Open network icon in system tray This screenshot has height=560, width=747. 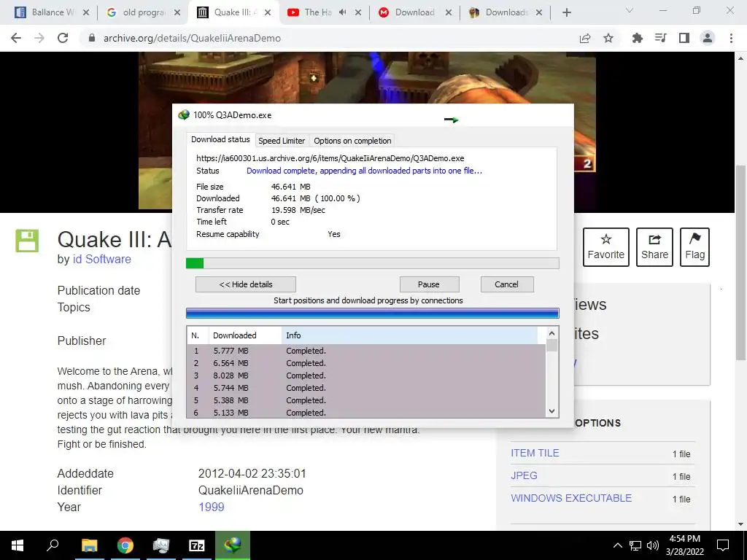(635, 545)
